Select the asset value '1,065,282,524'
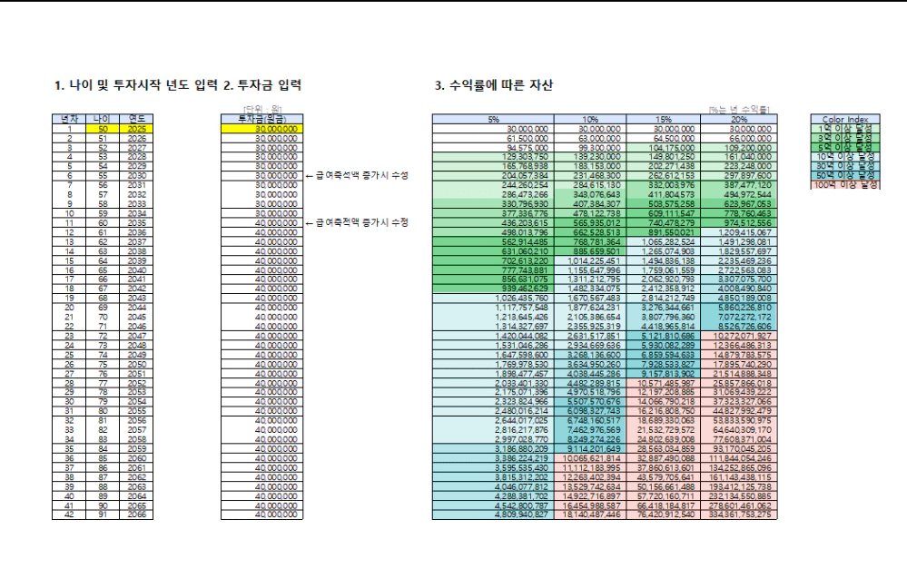 (x=664, y=241)
